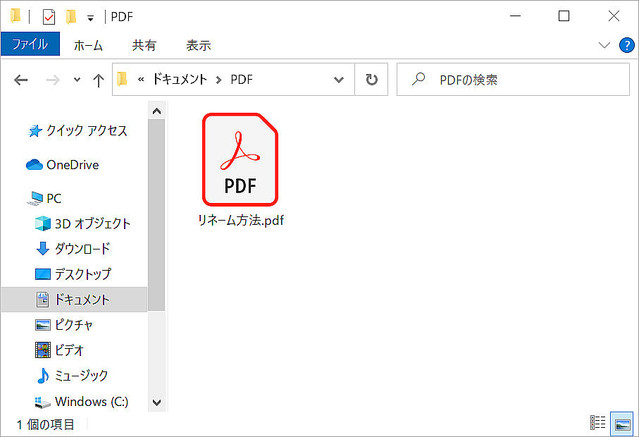Select クイック アクセス in navigation pane
This screenshot has height=437, width=639.
[86, 131]
